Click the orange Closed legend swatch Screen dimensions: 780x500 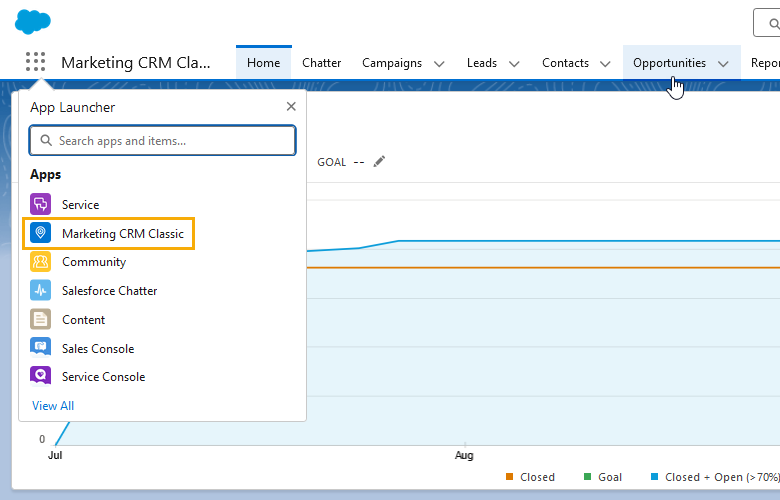point(509,477)
